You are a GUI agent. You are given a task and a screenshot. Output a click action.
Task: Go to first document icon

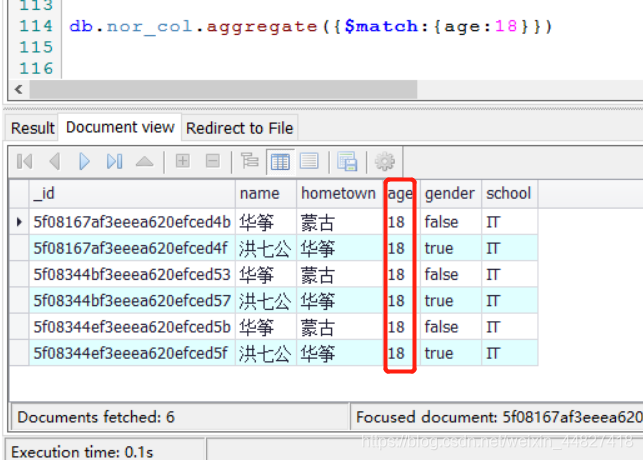click(x=25, y=162)
